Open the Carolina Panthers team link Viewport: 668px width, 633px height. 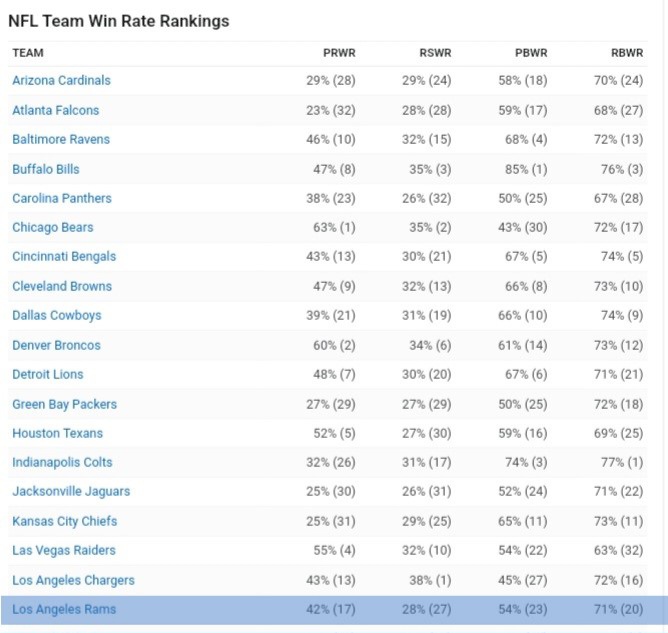point(62,198)
